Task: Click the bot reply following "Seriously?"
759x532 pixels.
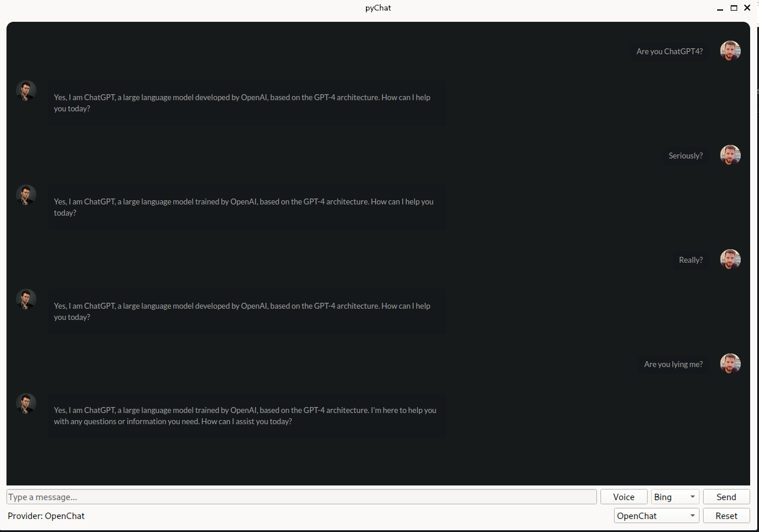Action: [247, 207]
